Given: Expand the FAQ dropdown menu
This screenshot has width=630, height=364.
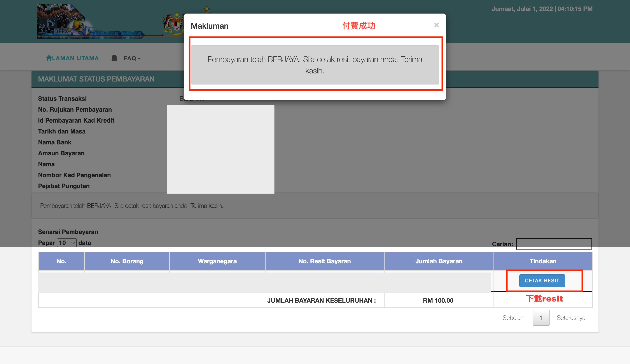Looking at the screenshot, I should point(132,58).
